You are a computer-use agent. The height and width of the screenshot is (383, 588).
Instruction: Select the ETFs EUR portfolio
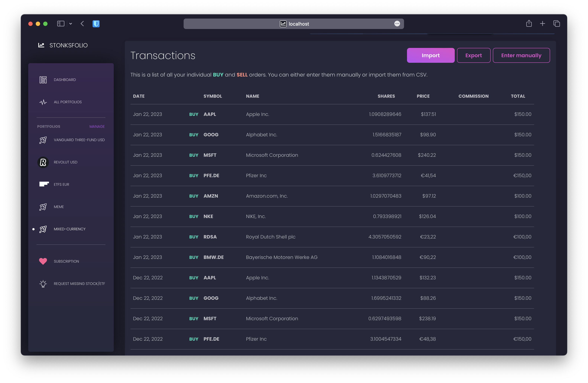(x=62, y=184)
